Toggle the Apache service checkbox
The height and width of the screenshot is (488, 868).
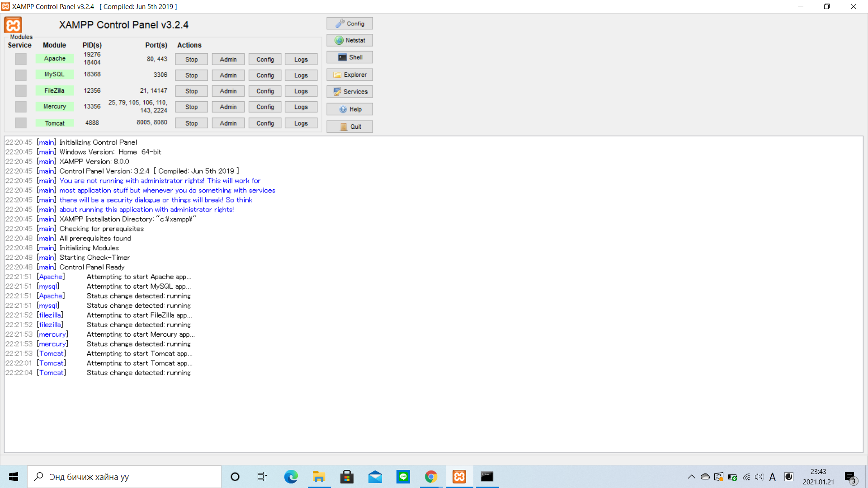(x=21, y=59)
